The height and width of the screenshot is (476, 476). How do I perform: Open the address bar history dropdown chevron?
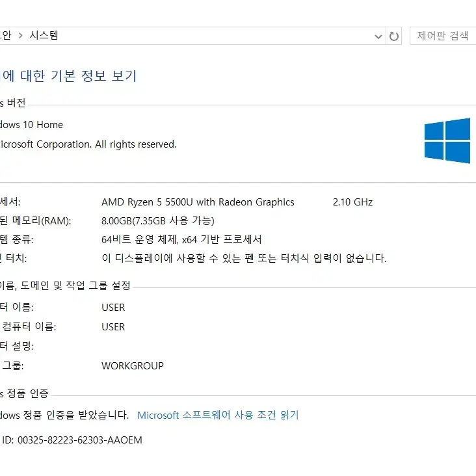pos(378,36)
